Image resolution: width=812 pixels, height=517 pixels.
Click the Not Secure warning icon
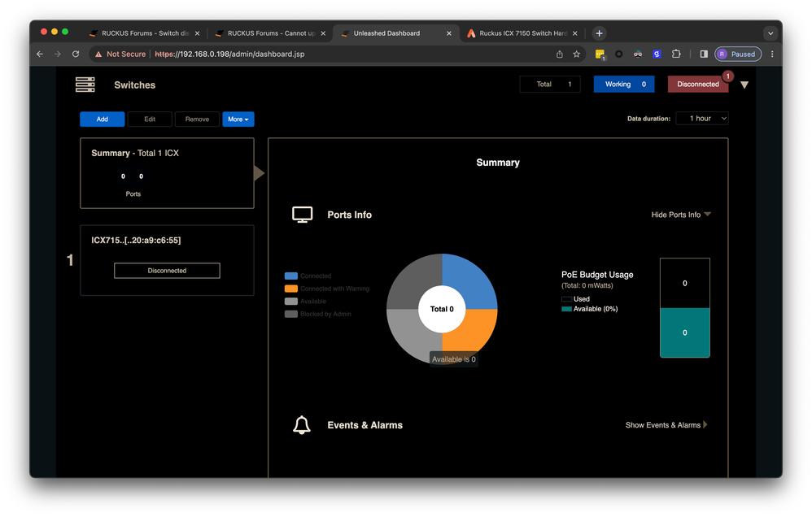98,54
